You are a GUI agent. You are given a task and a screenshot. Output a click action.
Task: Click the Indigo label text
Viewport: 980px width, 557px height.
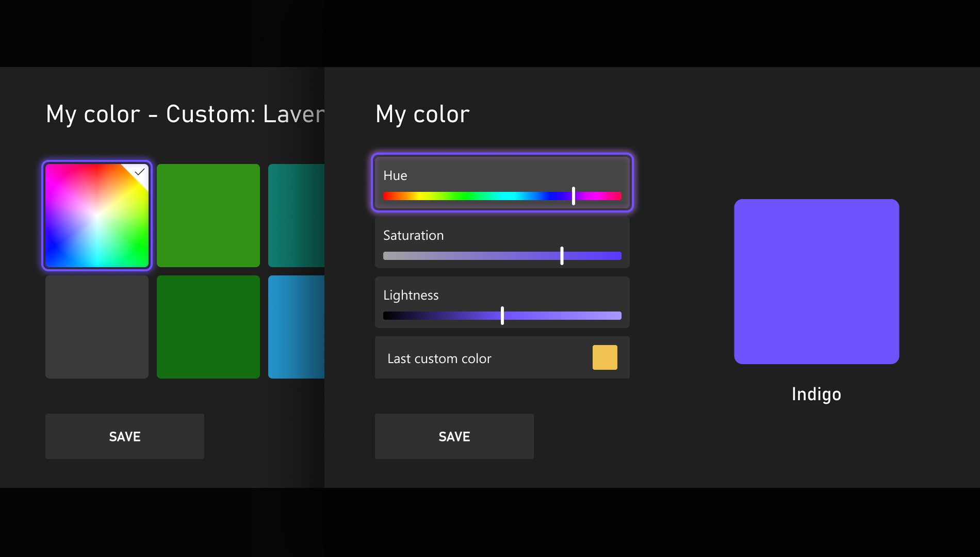[816, 394]
